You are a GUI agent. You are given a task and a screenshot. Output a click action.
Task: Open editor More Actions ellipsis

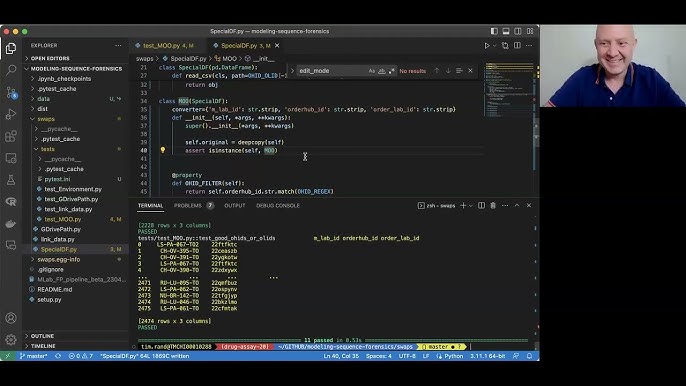pos(529,46)
